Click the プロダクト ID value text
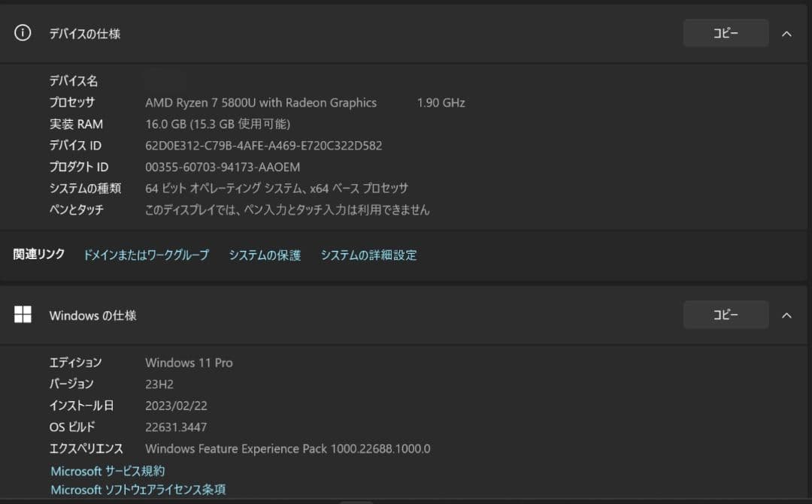Screen dimensions: 812x504 point(223,167)
